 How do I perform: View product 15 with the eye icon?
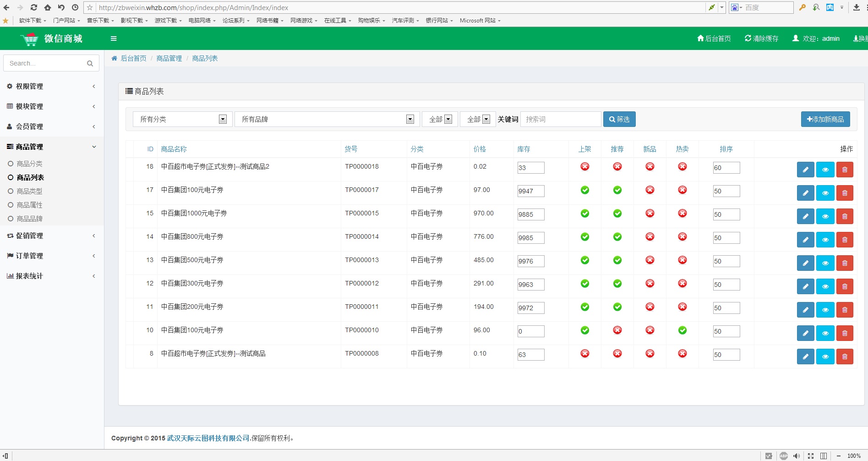[x=825, y=216]
